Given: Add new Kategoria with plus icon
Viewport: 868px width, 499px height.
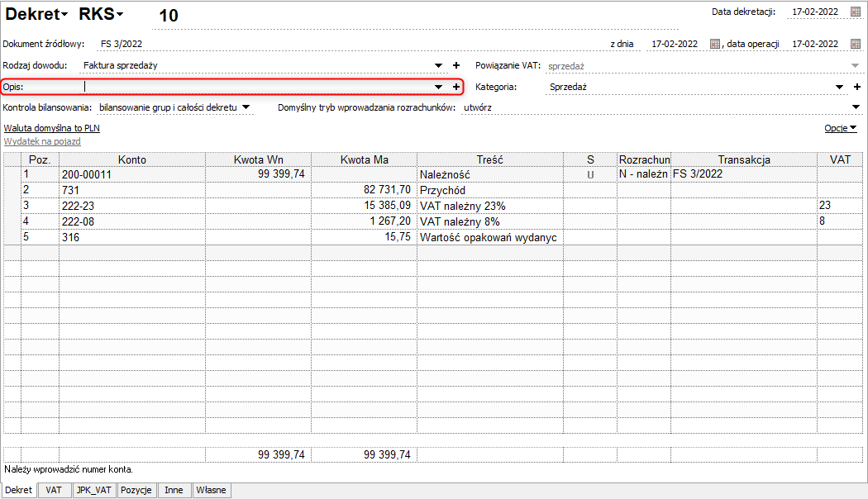Looking at the screenshot, I should (857, 87).
